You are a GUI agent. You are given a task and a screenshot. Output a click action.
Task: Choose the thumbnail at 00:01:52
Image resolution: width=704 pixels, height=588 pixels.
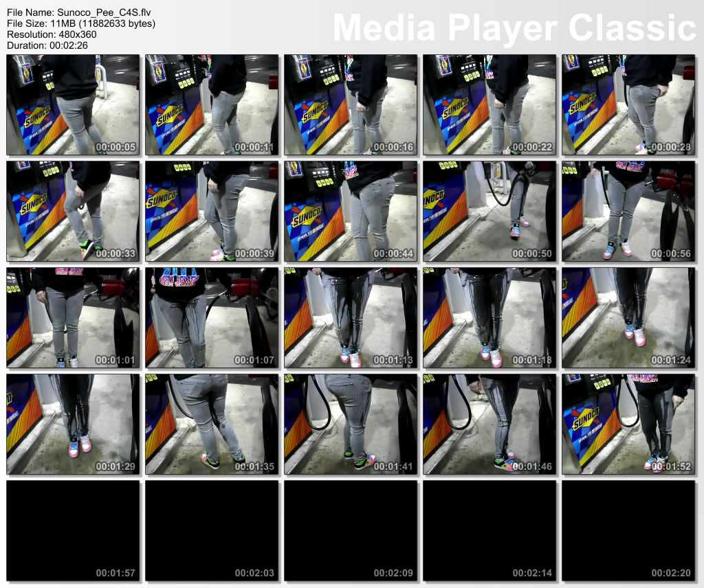(628, 424)
